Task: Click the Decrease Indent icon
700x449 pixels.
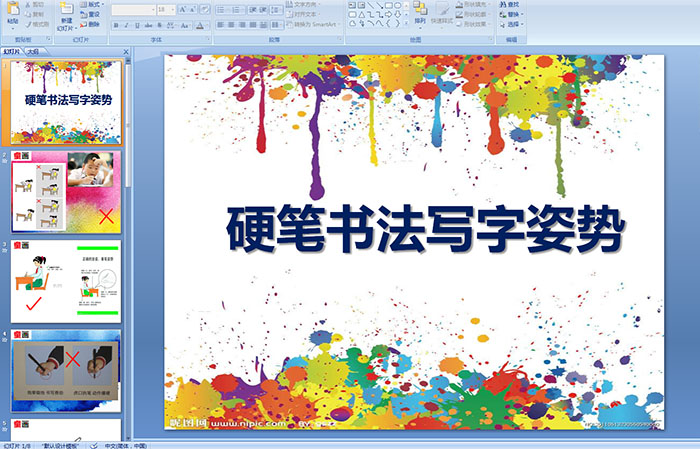Action: [253, 9]
